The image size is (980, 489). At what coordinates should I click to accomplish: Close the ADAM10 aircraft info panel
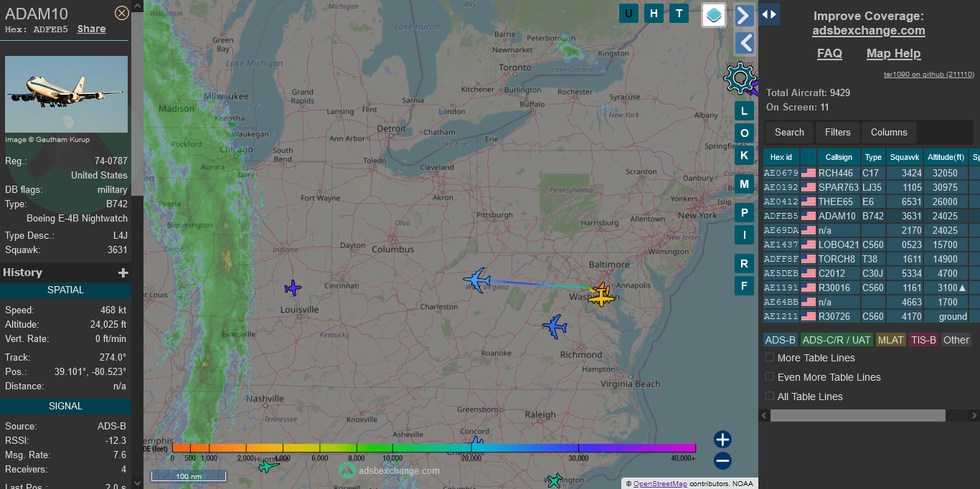[x=122, y=13]
